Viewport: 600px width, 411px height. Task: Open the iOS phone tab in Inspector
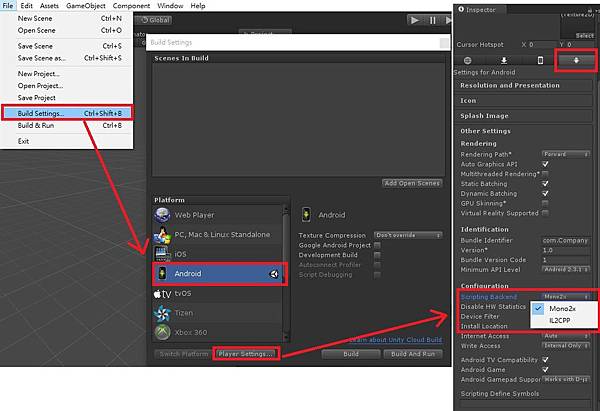[540, 60]
